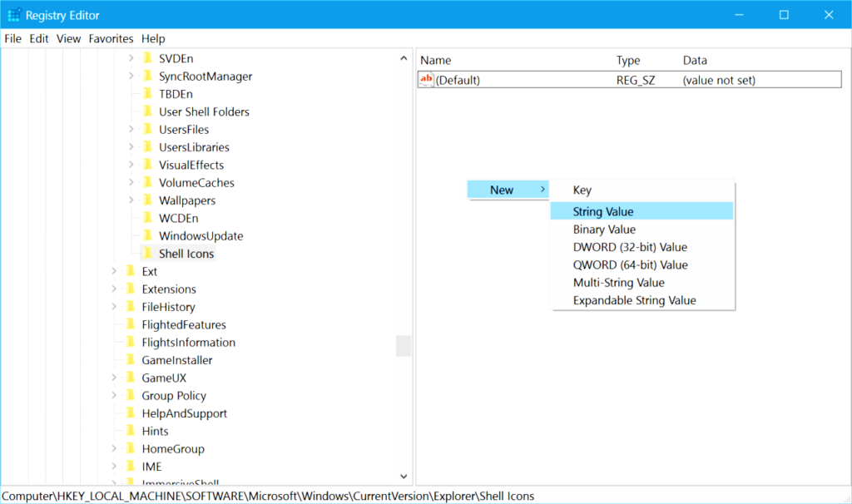Image resolution: width=852 pixels, height=504 pixels.
Task: Click the UsersLibraries folder icon
Action: (147, 147)
